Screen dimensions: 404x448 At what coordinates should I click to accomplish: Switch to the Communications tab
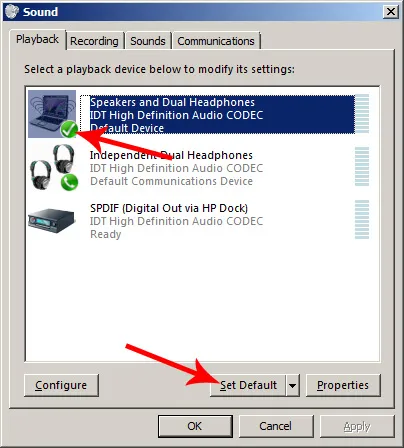click(x=216, y=41)
